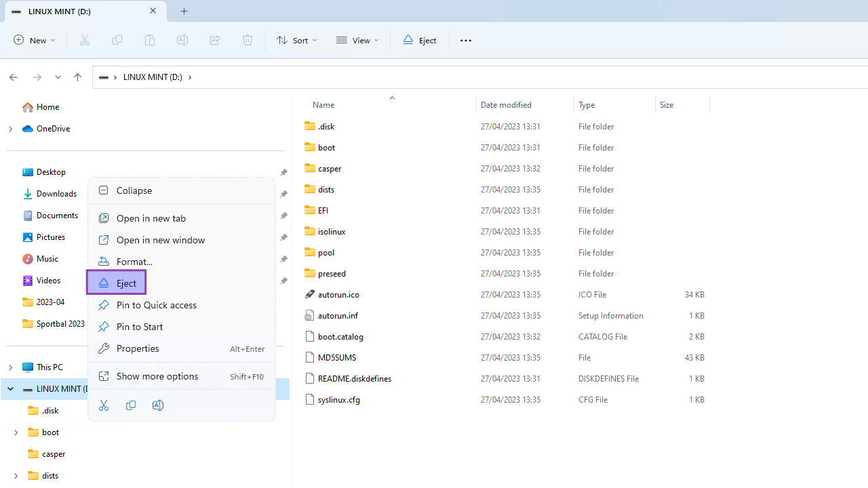The height and width of the screenshot is (488, 868).
Task: Select the LINUX MINT (D:) tab
Action: [85, 12]
